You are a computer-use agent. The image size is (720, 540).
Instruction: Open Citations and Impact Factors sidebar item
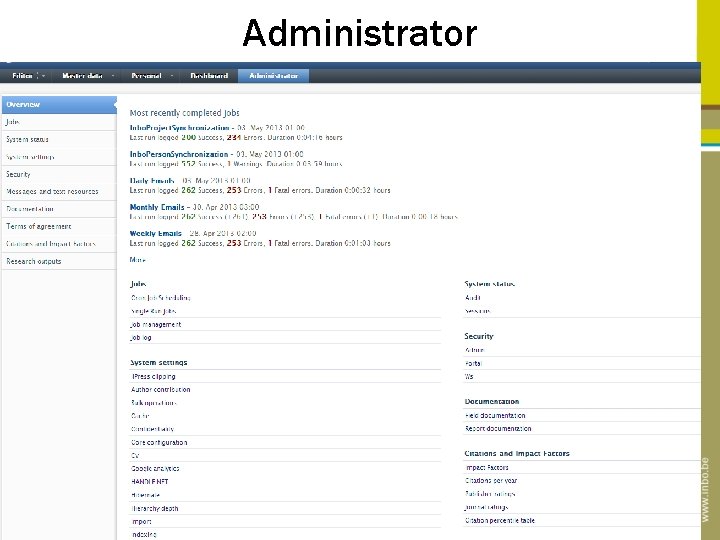click(x=59, y=244)
